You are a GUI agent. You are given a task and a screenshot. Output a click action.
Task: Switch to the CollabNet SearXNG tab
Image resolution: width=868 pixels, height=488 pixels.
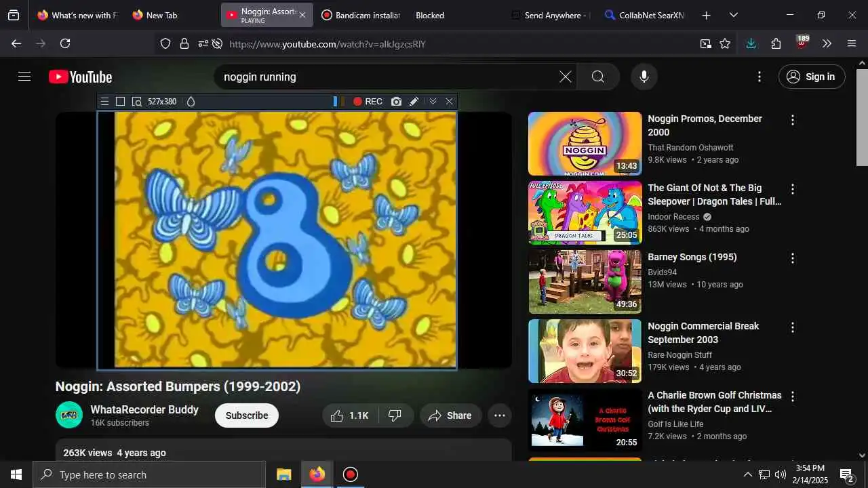point(644,15)
